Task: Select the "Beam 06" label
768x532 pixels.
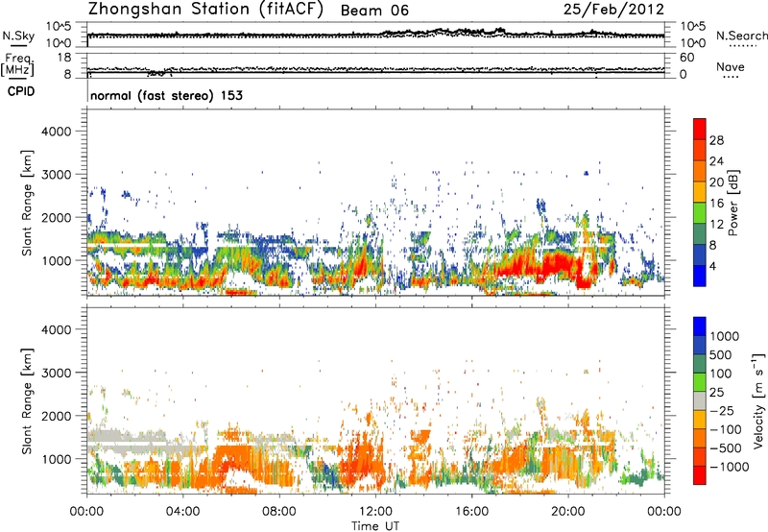Action: [374, 11]
